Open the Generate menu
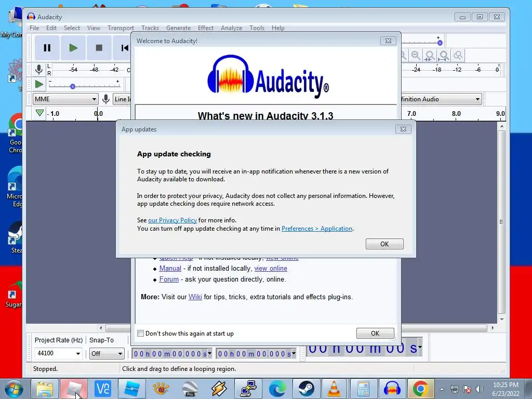This screenshot has width=532, height=399. click(179, 28)
